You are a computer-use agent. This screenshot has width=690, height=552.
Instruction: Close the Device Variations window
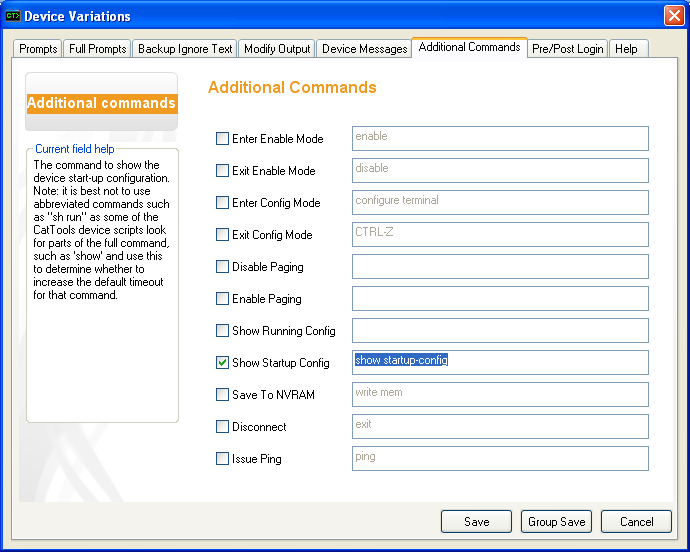674,16
